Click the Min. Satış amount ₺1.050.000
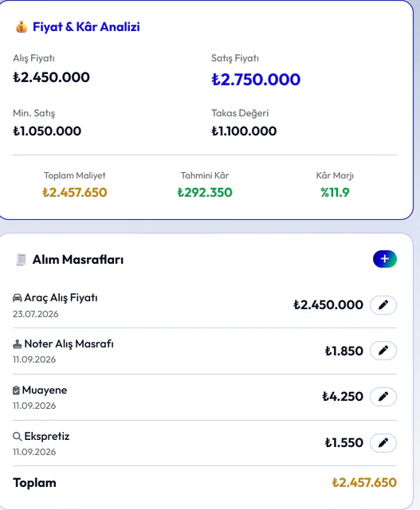 (47, 131)
